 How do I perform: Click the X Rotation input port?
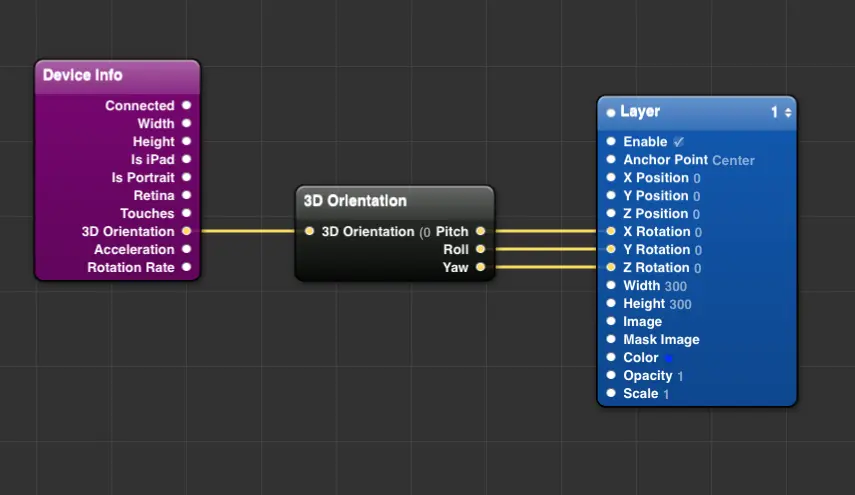tap(611, 231)
